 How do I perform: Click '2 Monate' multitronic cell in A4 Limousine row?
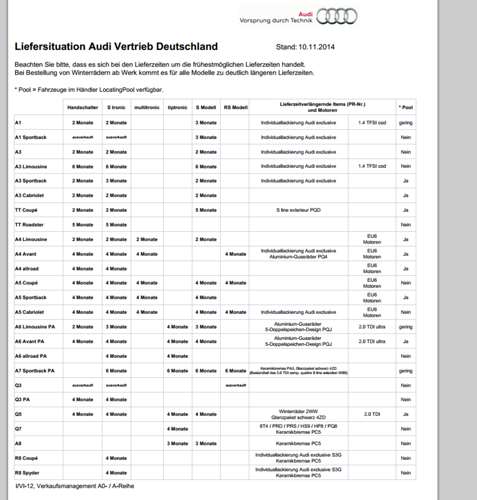point(147,240)
